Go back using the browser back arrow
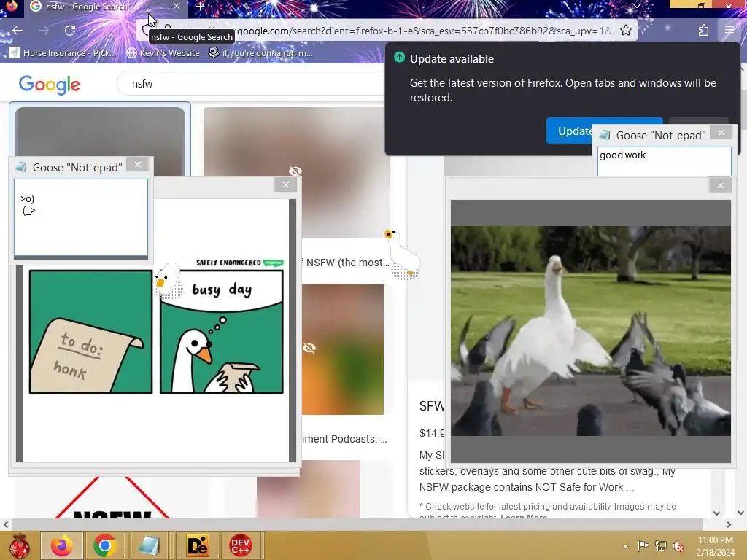Viewport: 747px width, 560px height. pyautogui.click(x=18, y=31)
